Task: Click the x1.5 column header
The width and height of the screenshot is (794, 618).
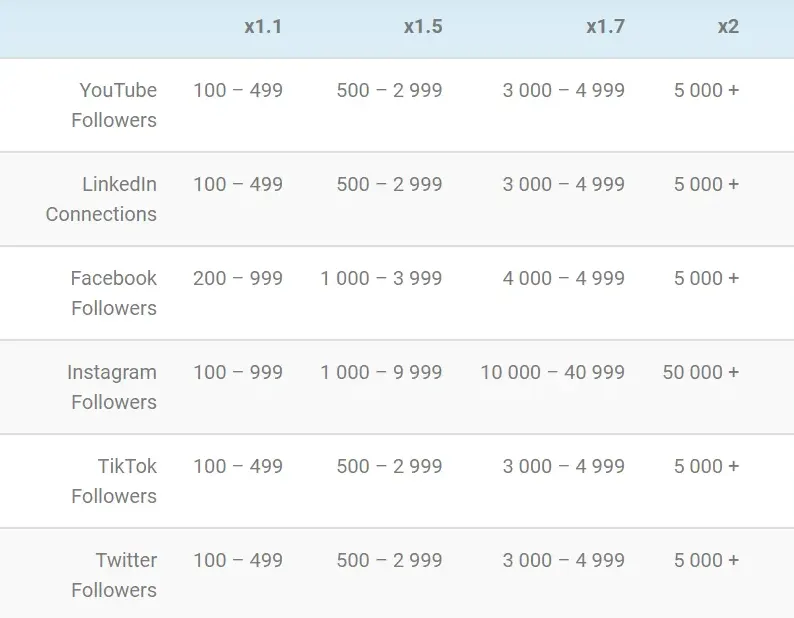Action: point(423,27)
